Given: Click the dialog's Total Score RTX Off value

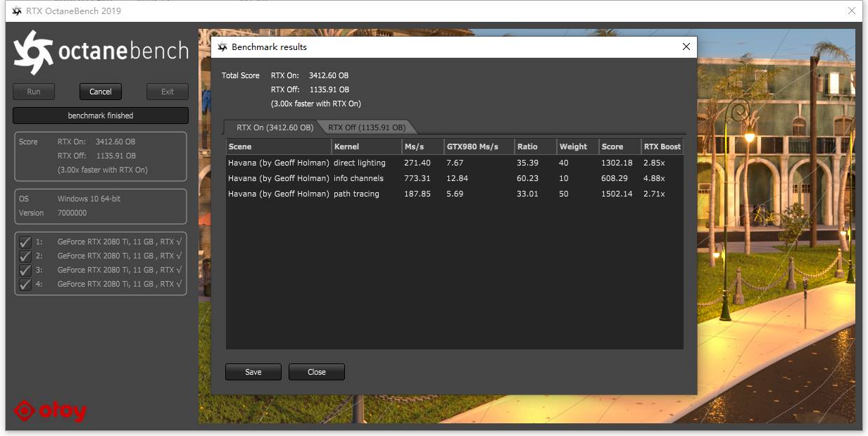Looking at the screenshot, I should [x=329, y=89].
